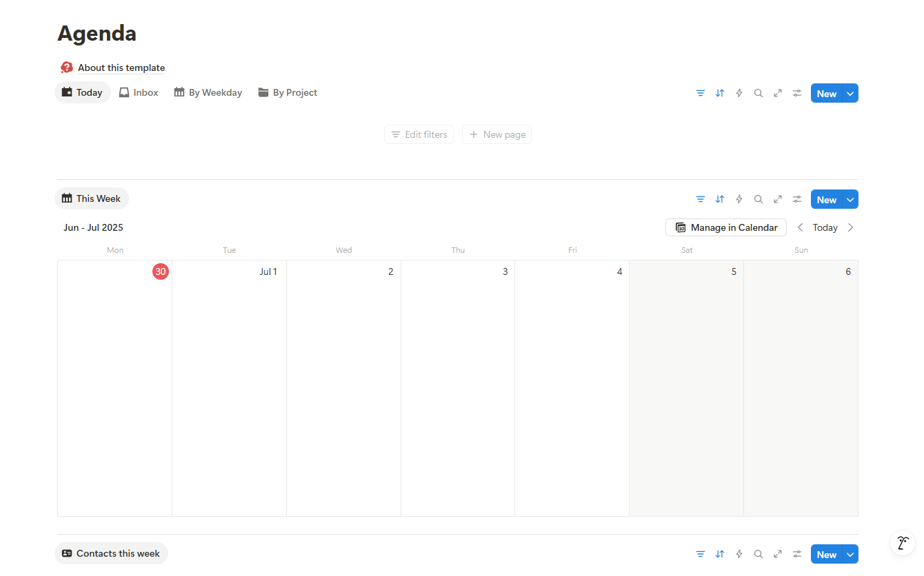Expand the New dropdown in Contacts this week section

click(x=850, y=555)
